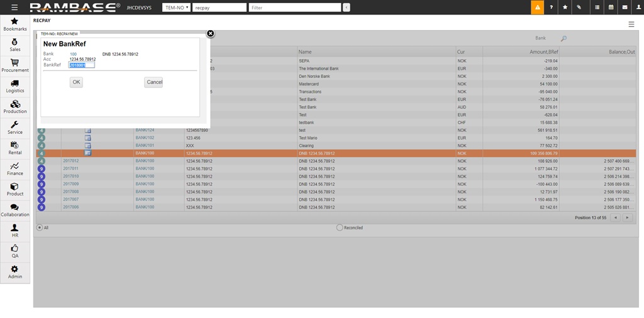Open the Collaboration module
This screenshot has height=318, width=644.
pos(15,211)
